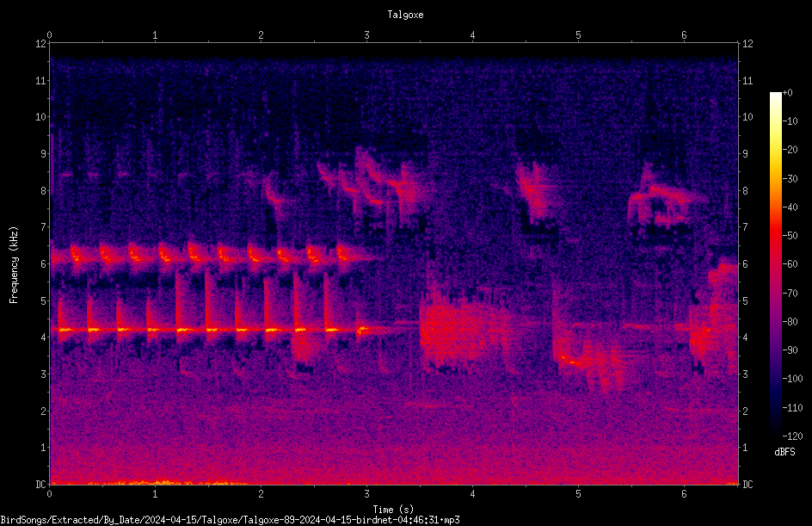812x526 pixels.
Task: Click the +0 top of color scale
Action: click(x=787, y=93)
